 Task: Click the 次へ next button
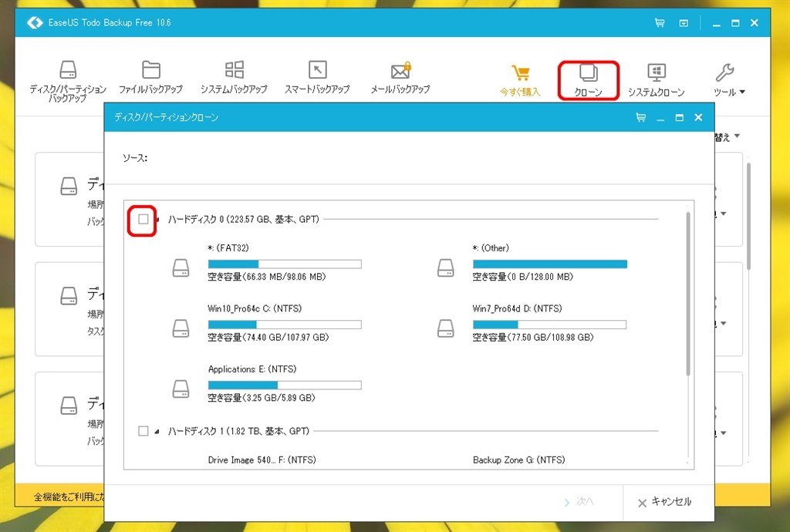pos(579,502)
